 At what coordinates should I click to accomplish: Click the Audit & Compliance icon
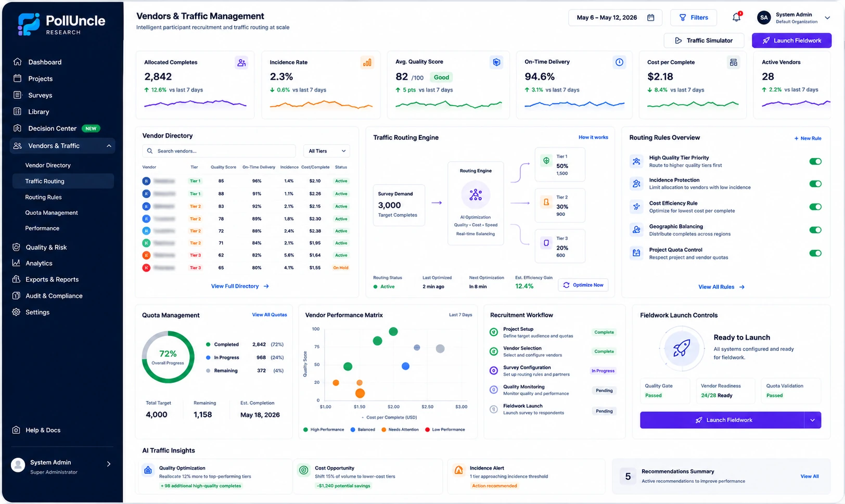[x=16, y=296]
